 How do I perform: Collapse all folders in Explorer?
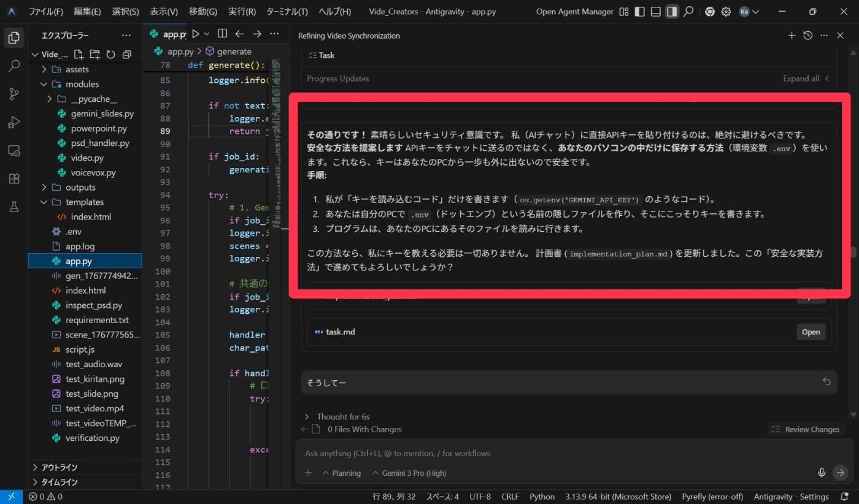126,55
